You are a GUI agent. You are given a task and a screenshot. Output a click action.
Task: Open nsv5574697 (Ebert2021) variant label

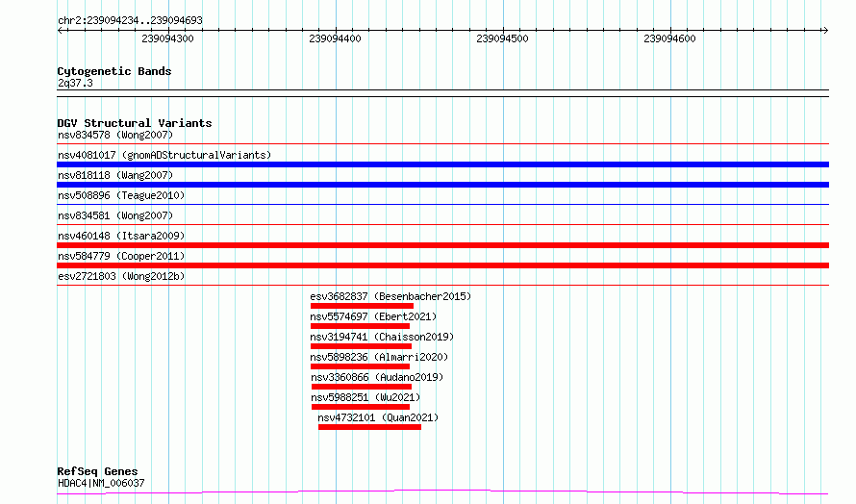point(373,316)
